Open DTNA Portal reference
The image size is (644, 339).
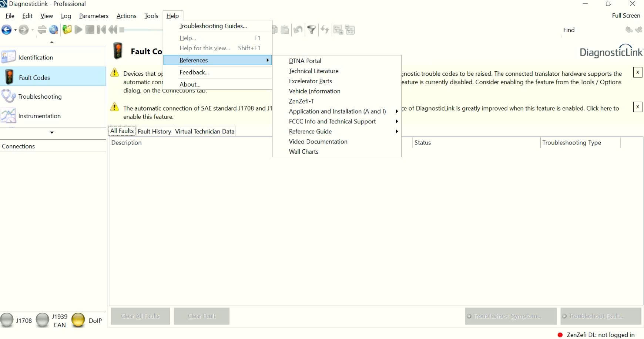[337, 61]
